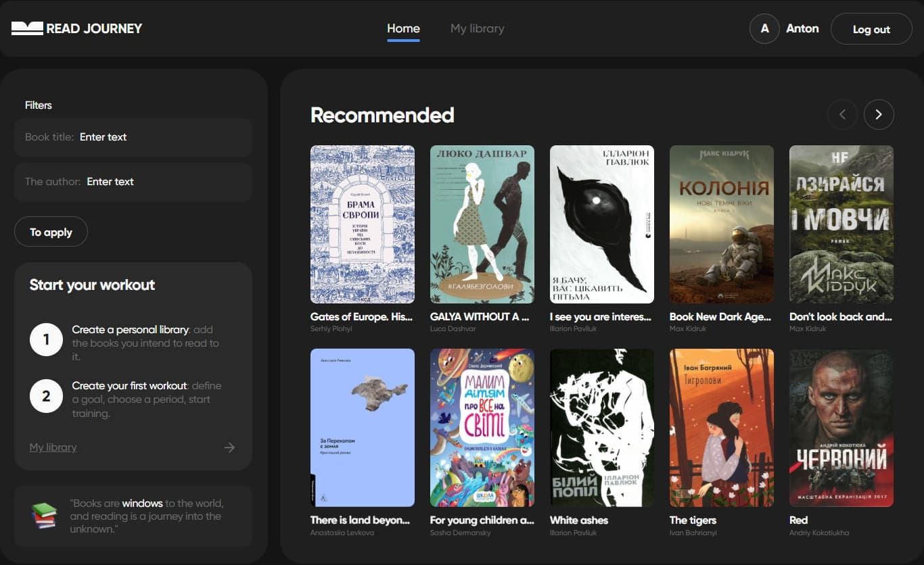Open The tigers book cover
This screenshot has height=565, width=924.
coord(722,428)
